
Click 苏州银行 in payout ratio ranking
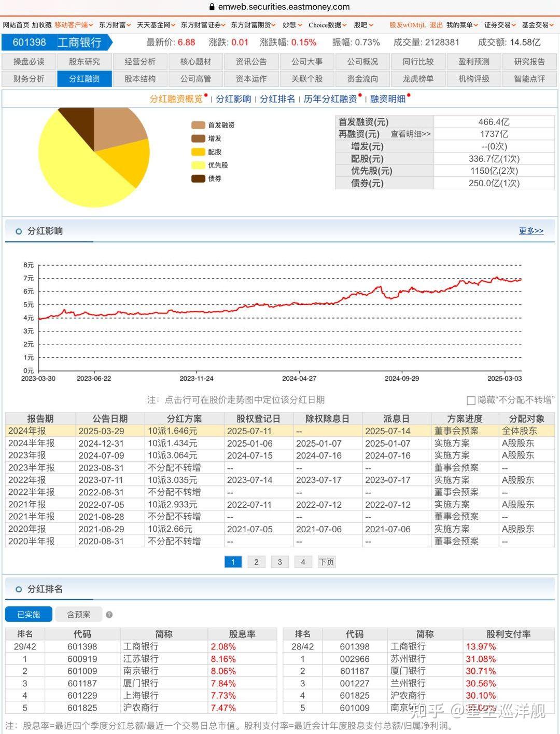coord(408,659)
